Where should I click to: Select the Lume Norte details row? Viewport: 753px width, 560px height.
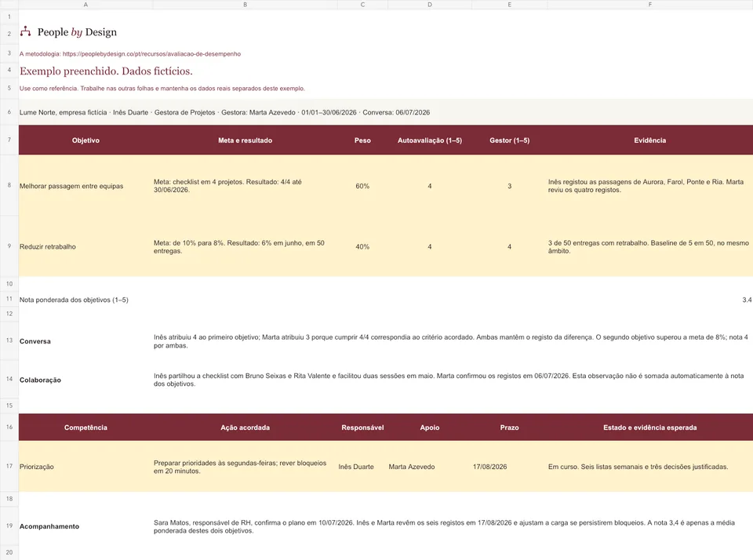click(386, 112)
